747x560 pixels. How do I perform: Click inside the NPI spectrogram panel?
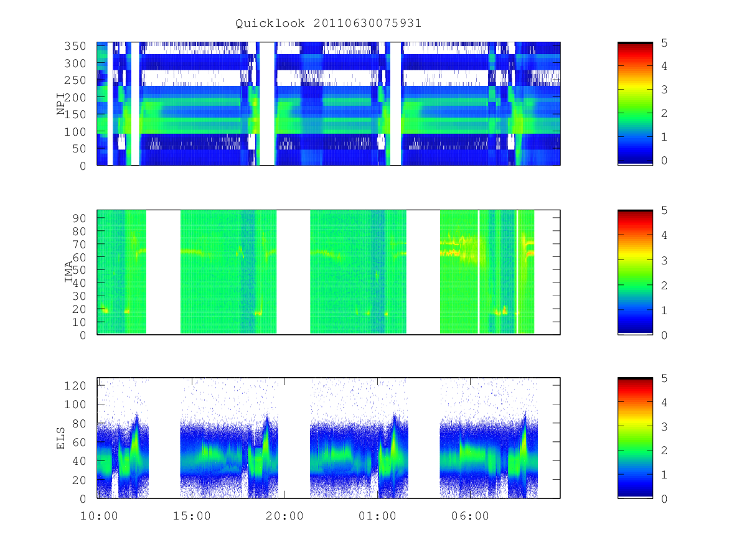click(x=329, y=103)
